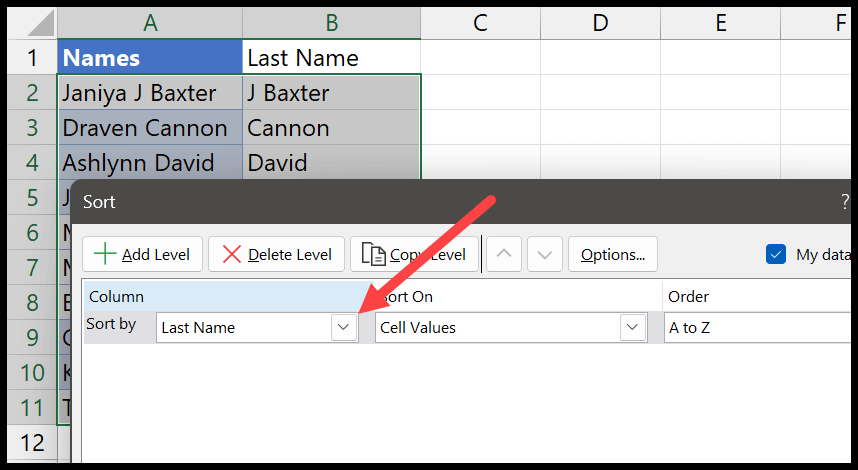This screenshot has height=470, width=858.
Task: Move sort level up arrow
Action: (x=504, y=254)
